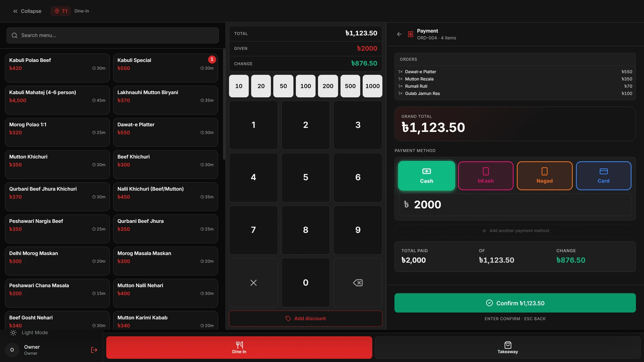Screen dimensions: 644x362
Task: Tap the 500 quick amount button
Action: point(350,86)
